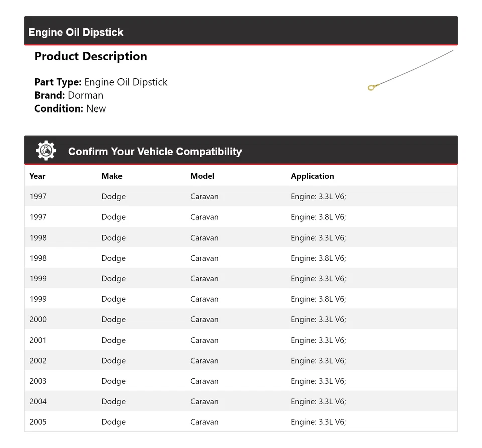Click the Model column header

pyautogui.click(x=202, y=176)
